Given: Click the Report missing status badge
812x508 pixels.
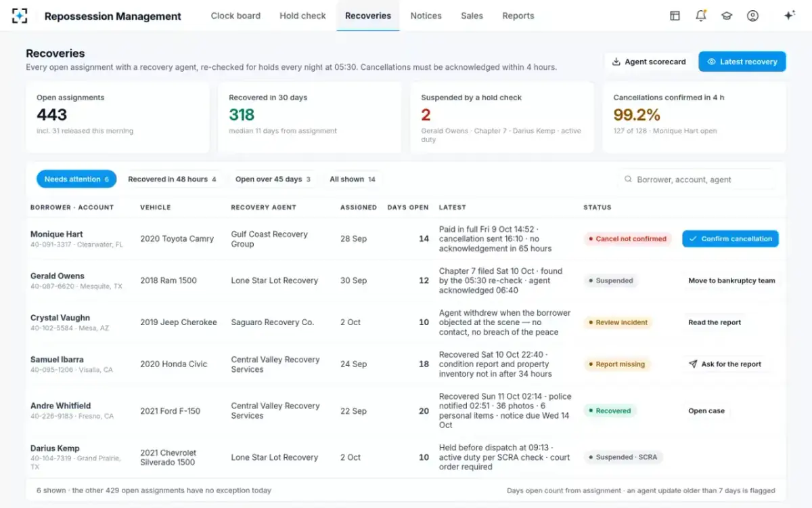Looking at the screenshot, I should click(616, 364).
